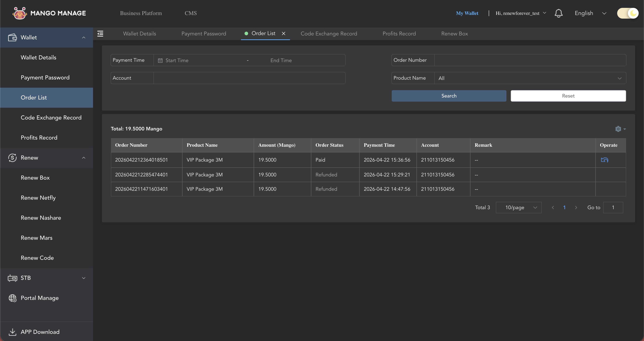Open My Wallet from the top bar
The image size is (644, 341).
click(x=467, y=13)
